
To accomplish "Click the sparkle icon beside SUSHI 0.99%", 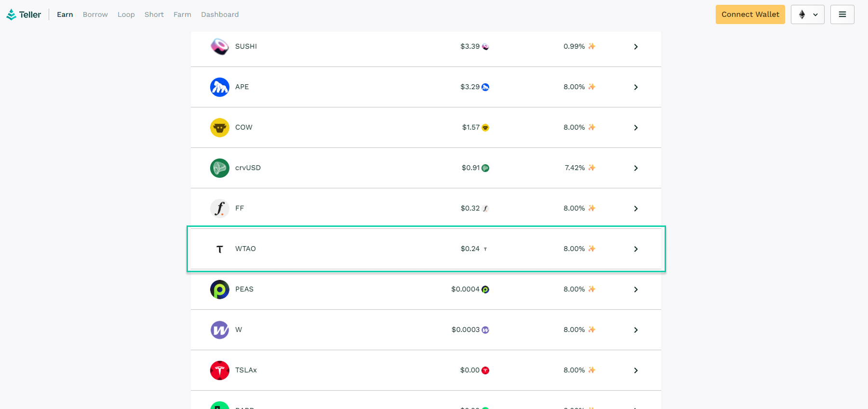I will click(592, 46).
